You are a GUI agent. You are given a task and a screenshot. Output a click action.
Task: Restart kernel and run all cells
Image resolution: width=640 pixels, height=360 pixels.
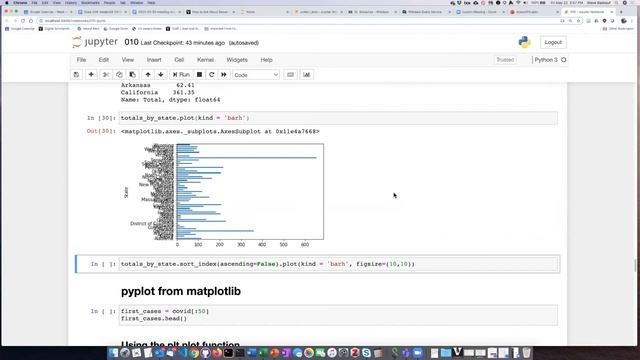coord(224,75)
